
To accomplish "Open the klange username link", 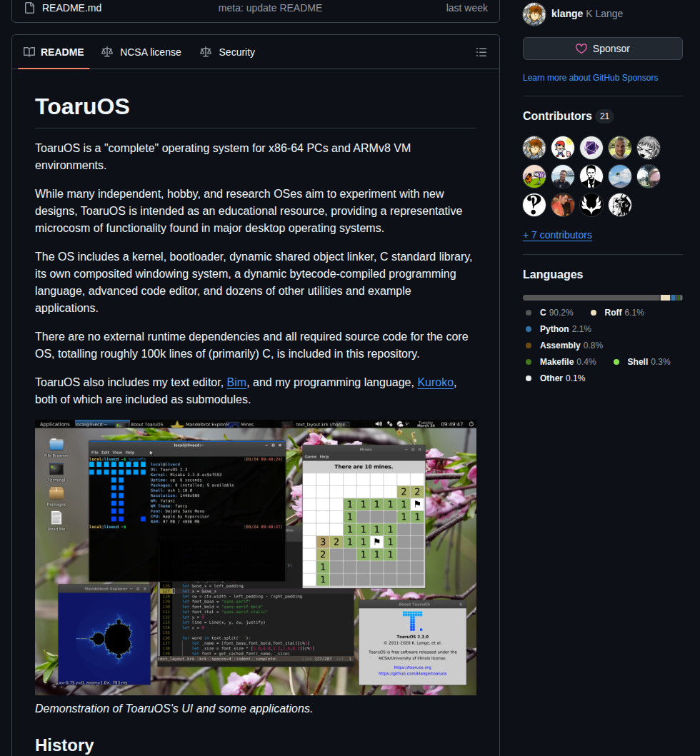I will point(567,14).
